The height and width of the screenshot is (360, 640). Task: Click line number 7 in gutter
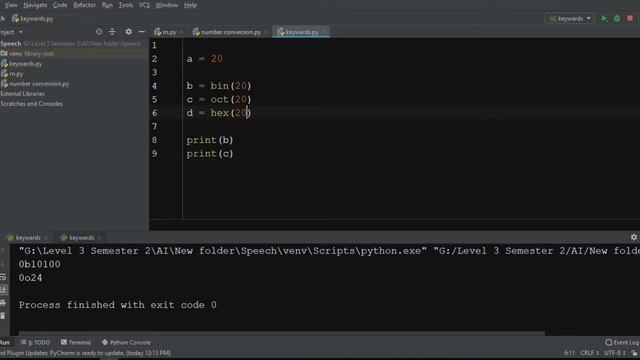pos(155,126)
